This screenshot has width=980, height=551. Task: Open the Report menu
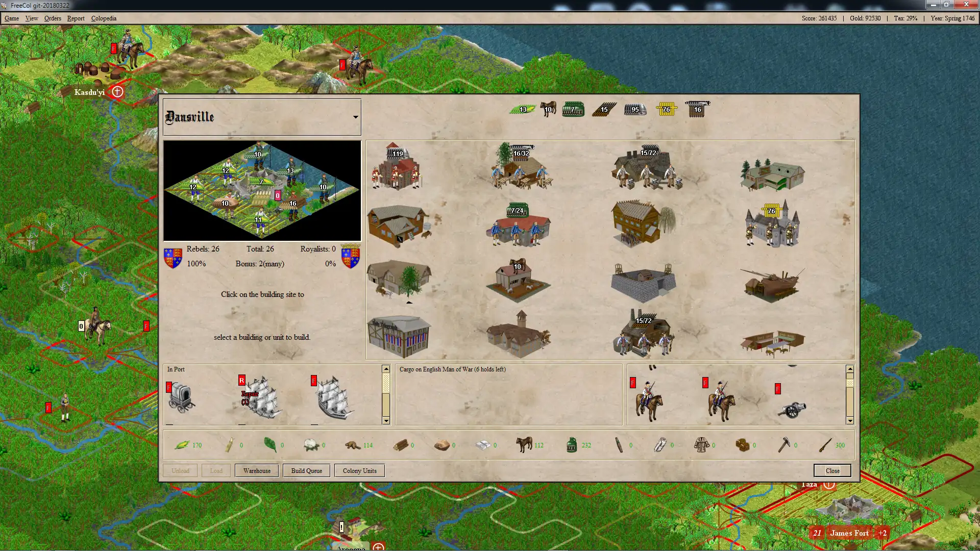click(75, 18)
